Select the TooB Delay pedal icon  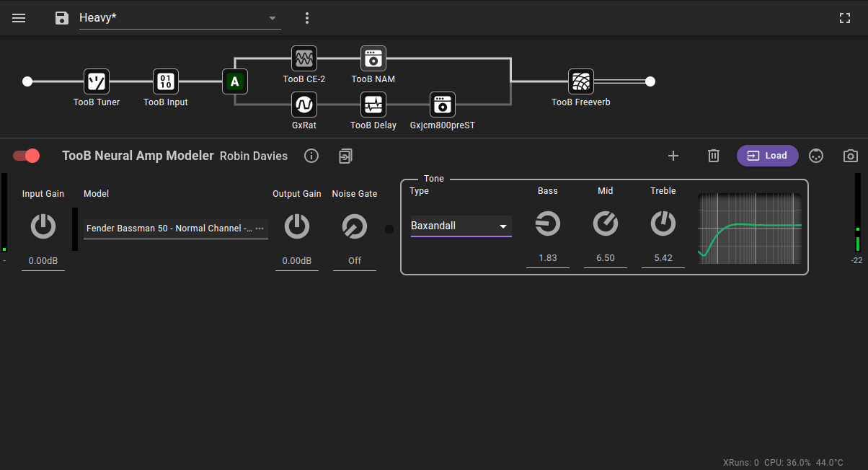click(373, 105)
